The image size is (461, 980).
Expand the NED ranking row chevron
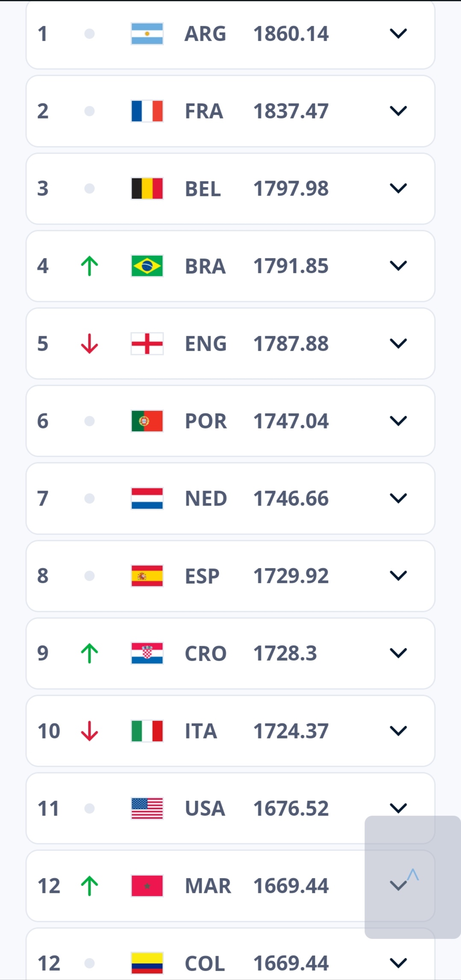coord(398,499)
